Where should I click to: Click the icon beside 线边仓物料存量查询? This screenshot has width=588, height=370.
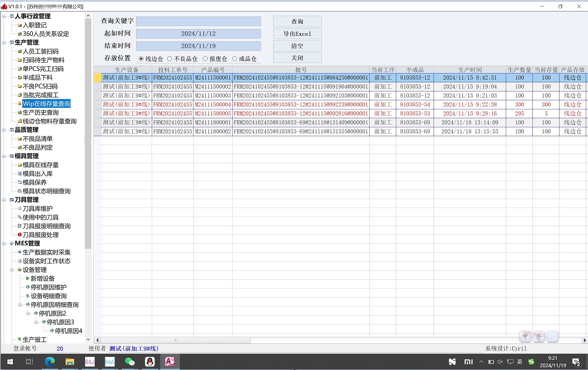(x=20, y=121)
